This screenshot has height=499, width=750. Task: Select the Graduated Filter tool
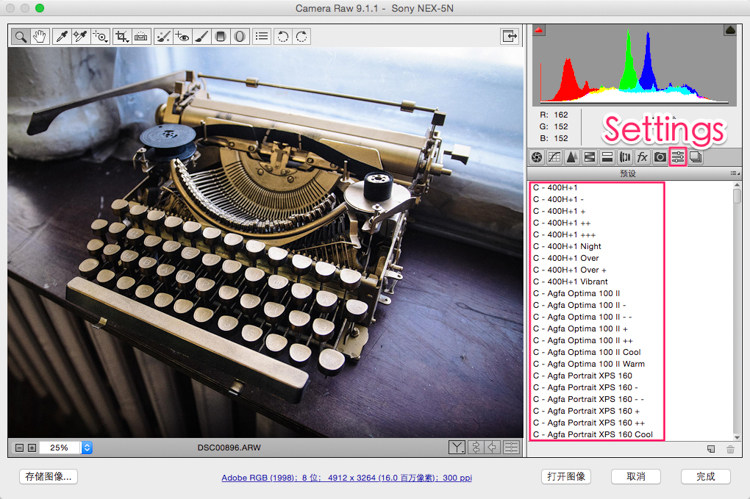tap(221, 36)
